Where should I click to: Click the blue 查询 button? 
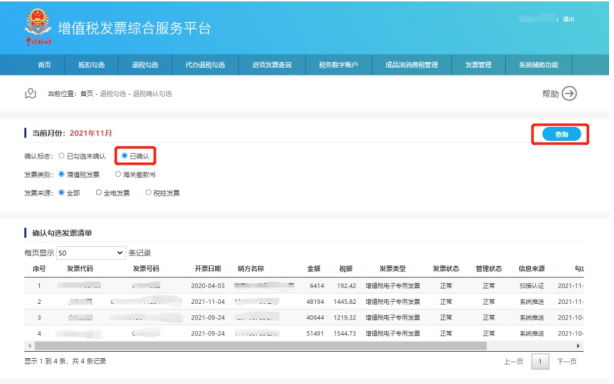(x=561, y=134)
